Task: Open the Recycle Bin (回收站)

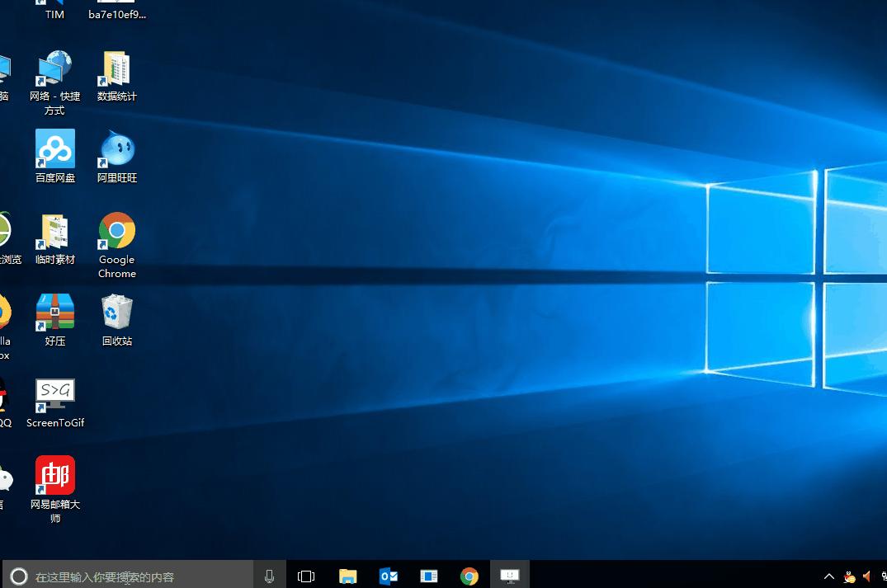Action: pos(116,311)
